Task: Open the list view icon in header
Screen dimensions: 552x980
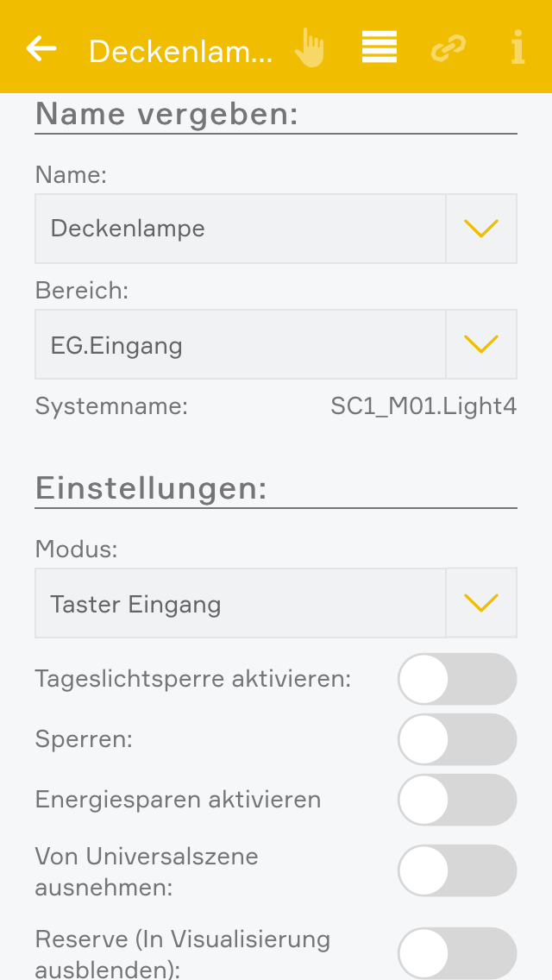Action: tap(379, 48)
